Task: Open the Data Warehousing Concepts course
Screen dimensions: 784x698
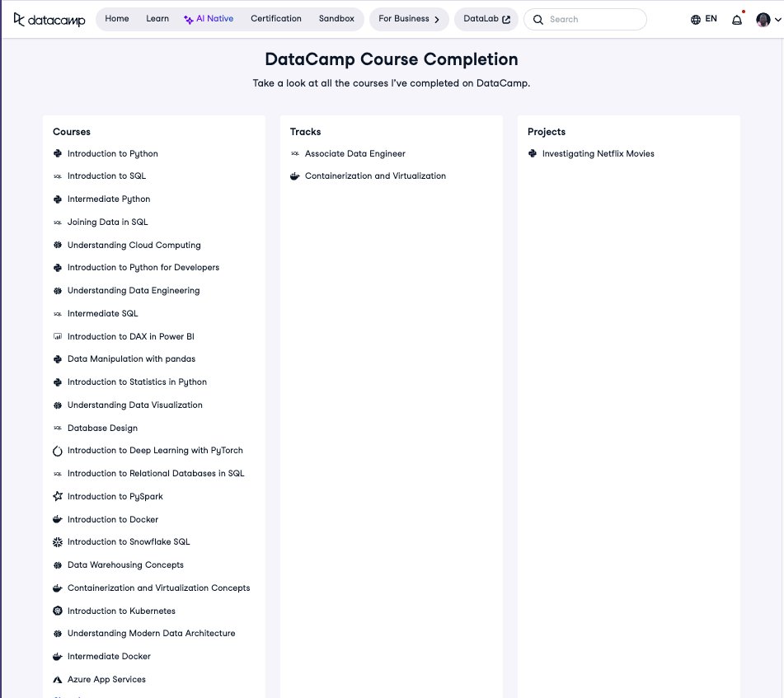Action: click(x=125, y=564)
